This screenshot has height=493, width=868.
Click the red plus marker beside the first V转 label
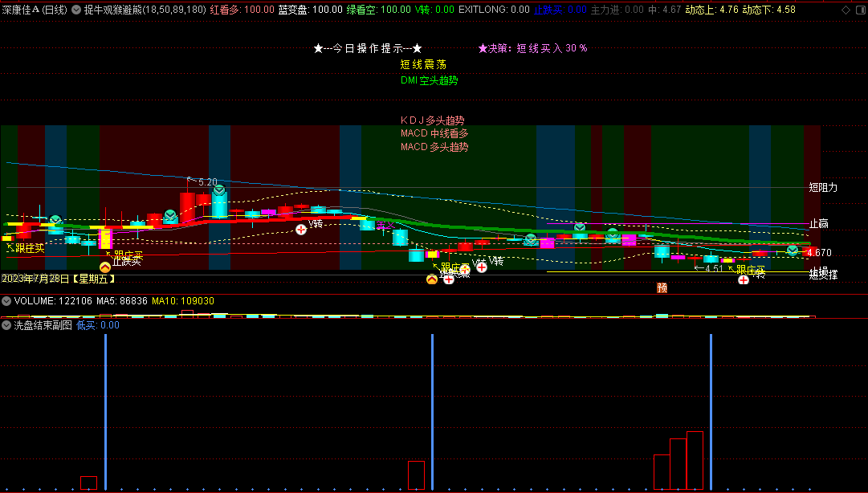[300, 229]
